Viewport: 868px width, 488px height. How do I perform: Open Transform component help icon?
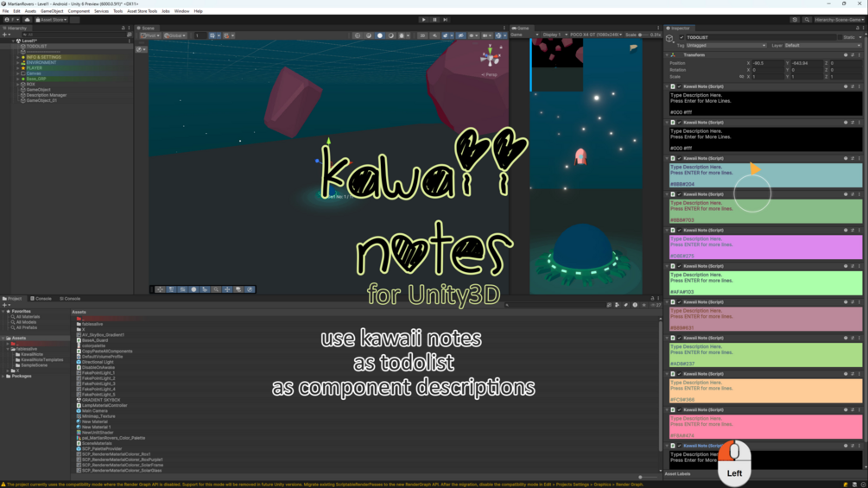pos(846,54)
